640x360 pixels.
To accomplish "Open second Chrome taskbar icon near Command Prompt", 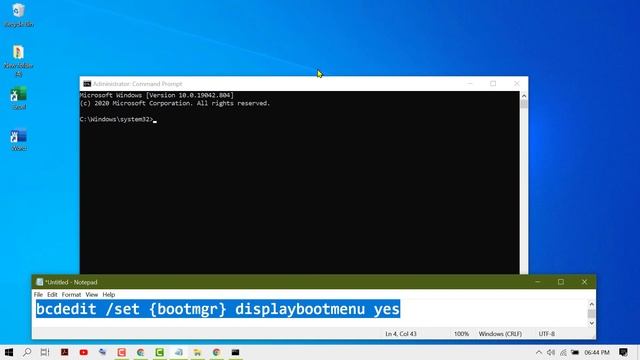I will (x=216, y=352).
